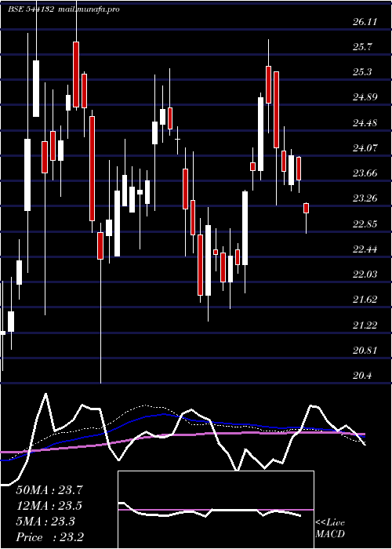Select the 24.89 price axis label
Screen dimensions: 392x549
click(365, 97)
